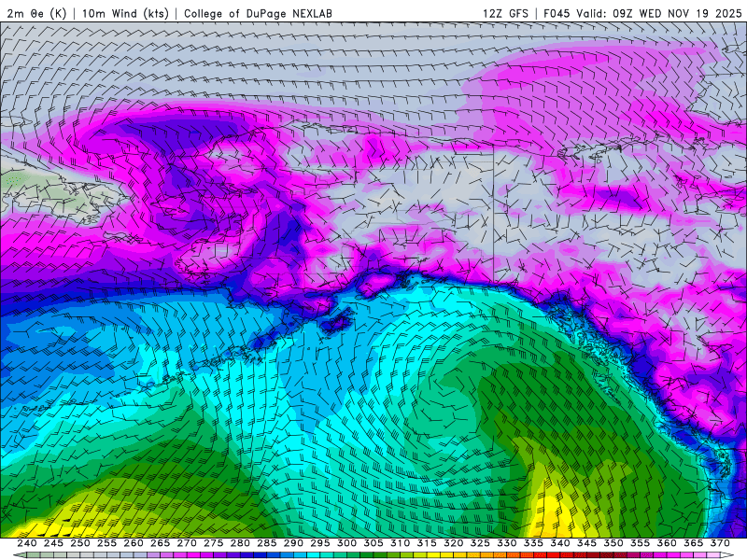Click the 280 value on the color scale
Image resolution: width=747 pixels, height=560 pixels.
pos(240,543)
